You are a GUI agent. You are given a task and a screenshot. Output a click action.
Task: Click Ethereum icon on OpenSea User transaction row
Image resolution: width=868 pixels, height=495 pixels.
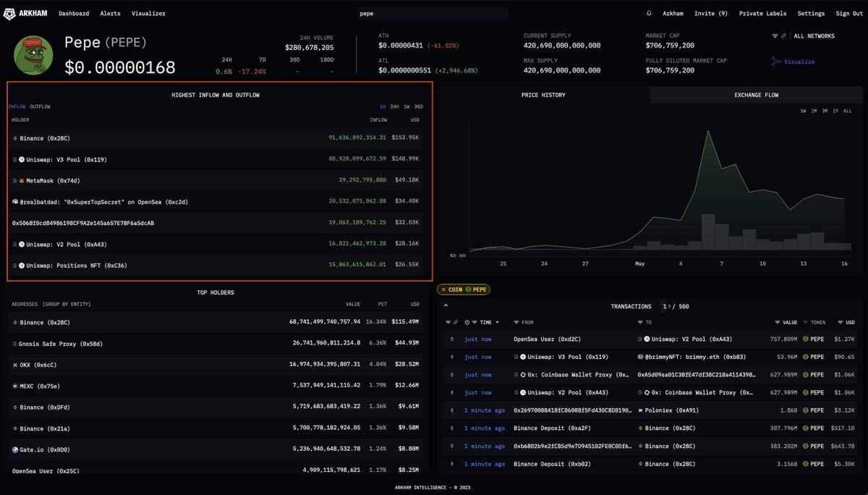tap(453, 339)
